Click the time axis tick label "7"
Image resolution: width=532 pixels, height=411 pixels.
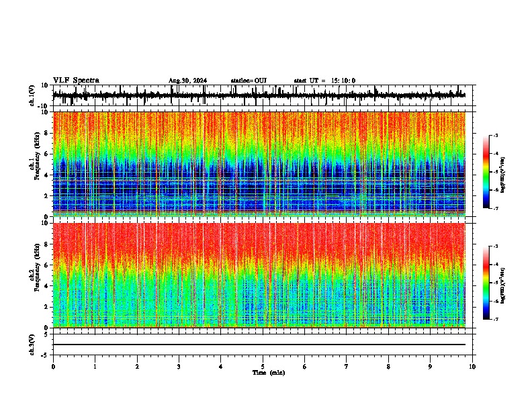pos(347,367)
